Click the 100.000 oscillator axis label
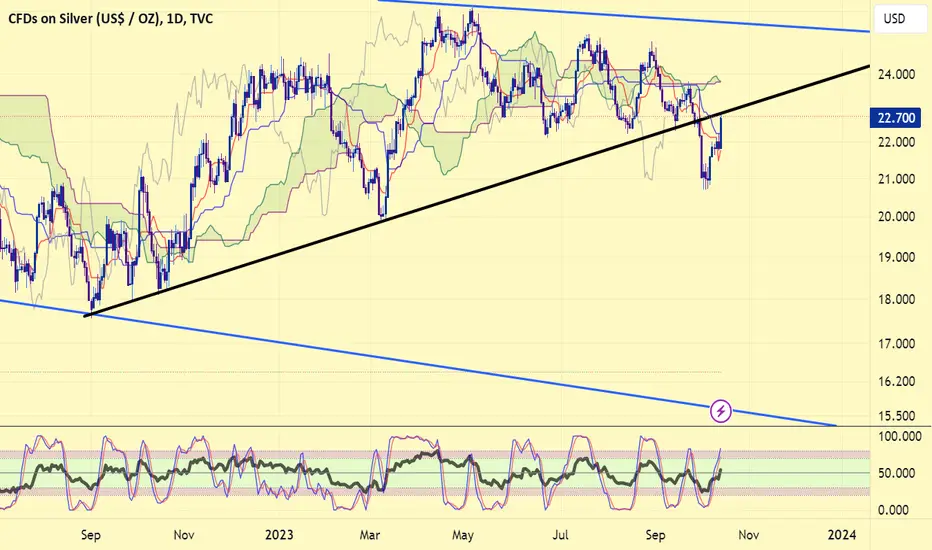Image resolution: width=932 pixels, height=550 pixels. coord(900,436)
